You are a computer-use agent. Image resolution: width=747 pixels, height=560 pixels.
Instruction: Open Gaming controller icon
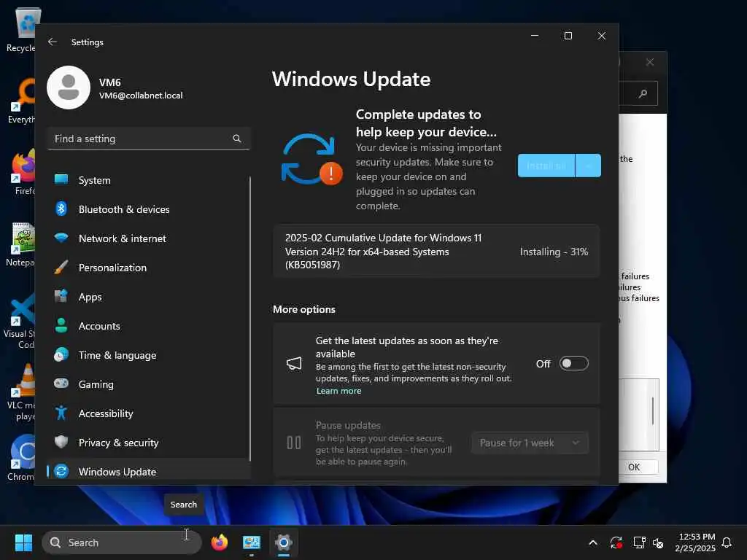coord(61,384)
